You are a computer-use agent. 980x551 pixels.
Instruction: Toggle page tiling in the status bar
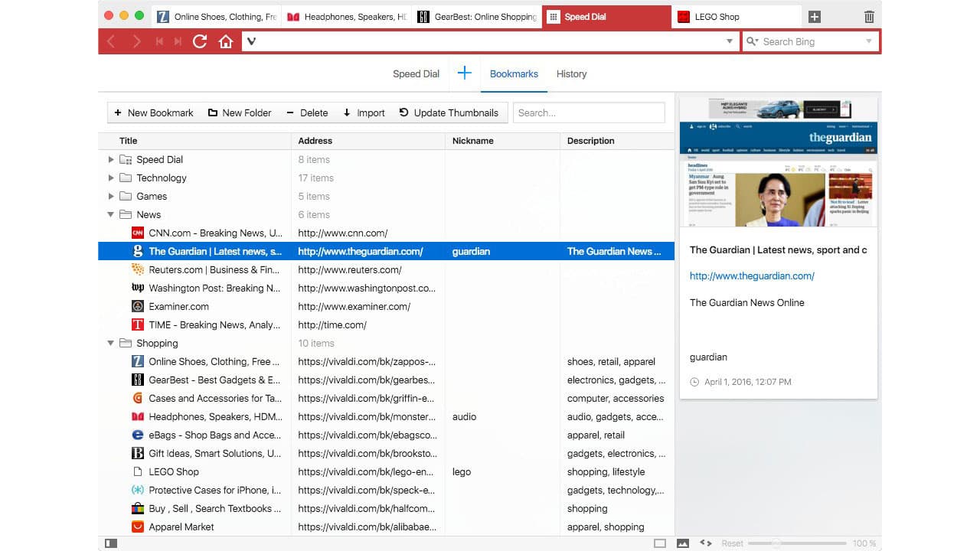[x=658, y=543]
